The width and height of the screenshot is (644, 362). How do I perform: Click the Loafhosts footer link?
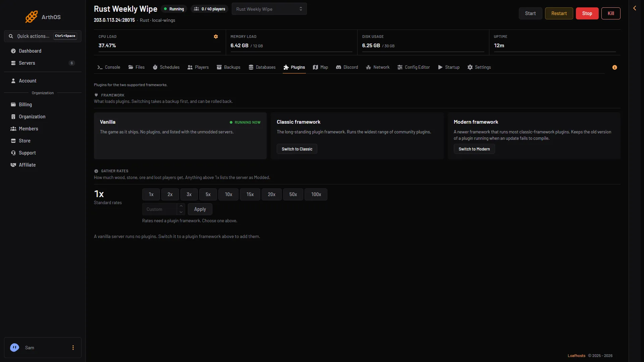576,356
